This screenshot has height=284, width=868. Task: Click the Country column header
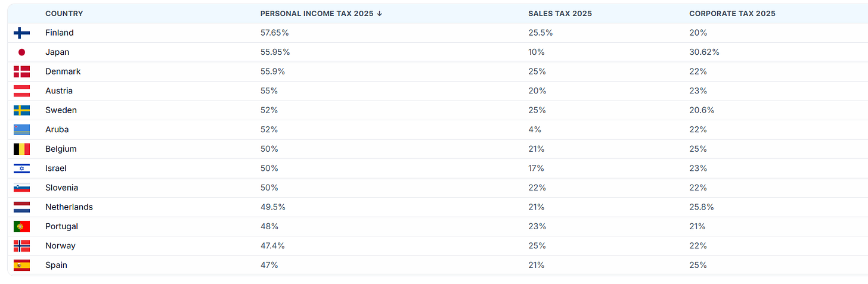click(x=64, y=14)
